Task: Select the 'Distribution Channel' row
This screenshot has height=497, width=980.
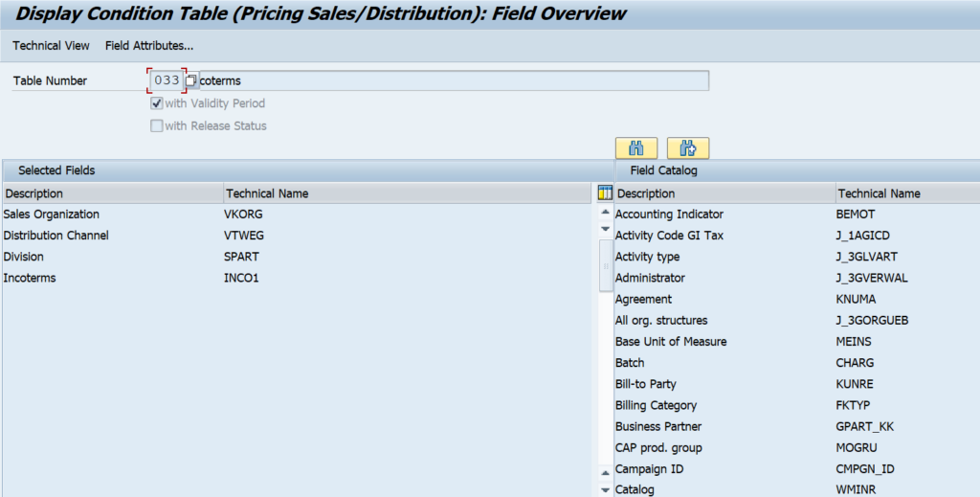Action: pyautogui.click(x=56, y=235)
